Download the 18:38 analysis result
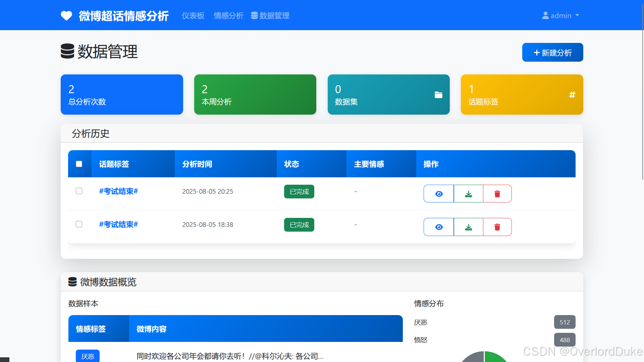Screen dimensions: 644x362 point(469,227)
